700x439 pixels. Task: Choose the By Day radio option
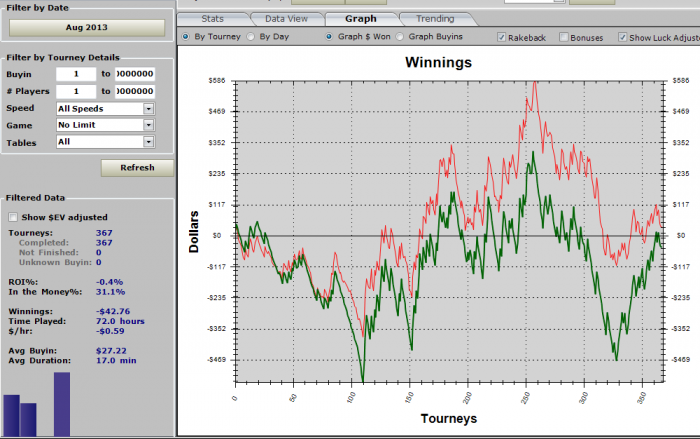pyautogui.click(x=252, y=37)
